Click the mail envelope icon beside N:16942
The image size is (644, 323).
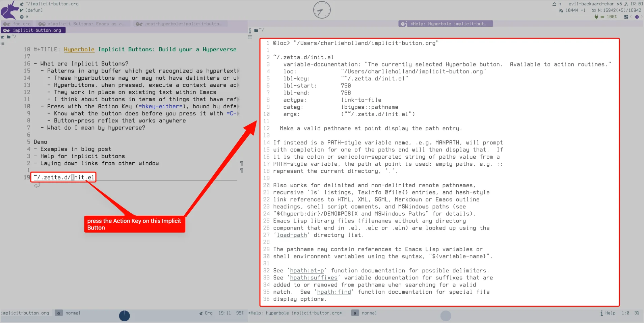(594, 10)
